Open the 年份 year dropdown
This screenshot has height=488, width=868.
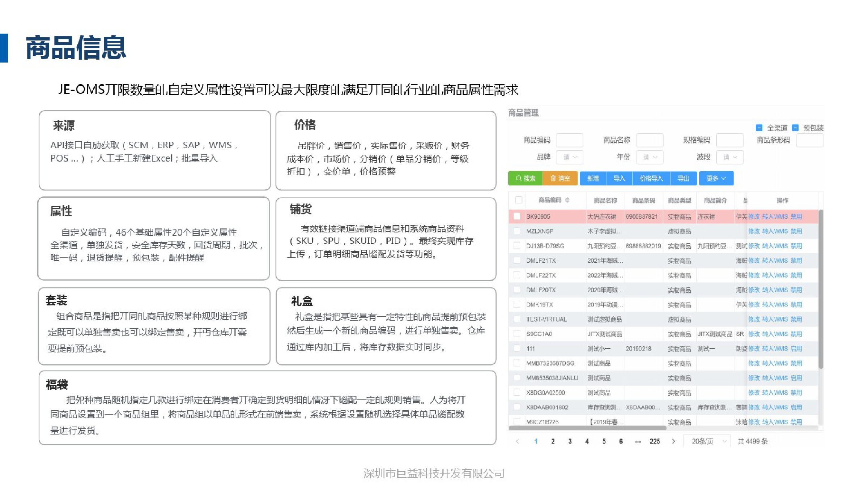tap(650, 157)
